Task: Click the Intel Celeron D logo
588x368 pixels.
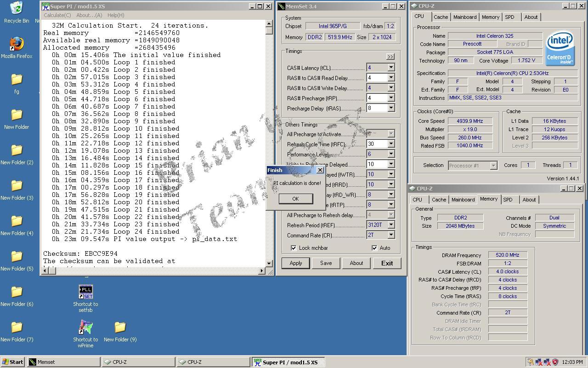Action: pyautogui.click(x=560, y=49)
